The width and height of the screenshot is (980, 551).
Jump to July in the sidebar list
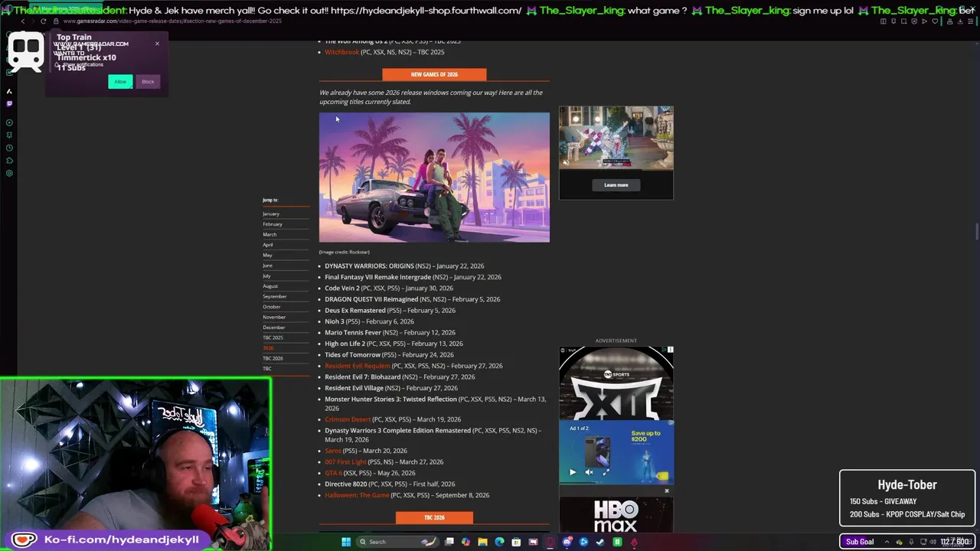[x=266, y=275]
